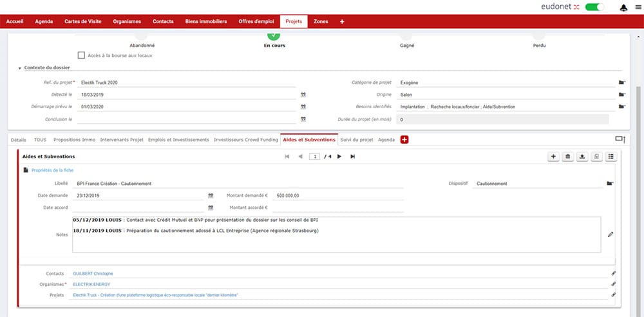Screen dimensions: 644x317
Task: Switch to Emplois et Investissements sub-tab
Action: point(178,140)
